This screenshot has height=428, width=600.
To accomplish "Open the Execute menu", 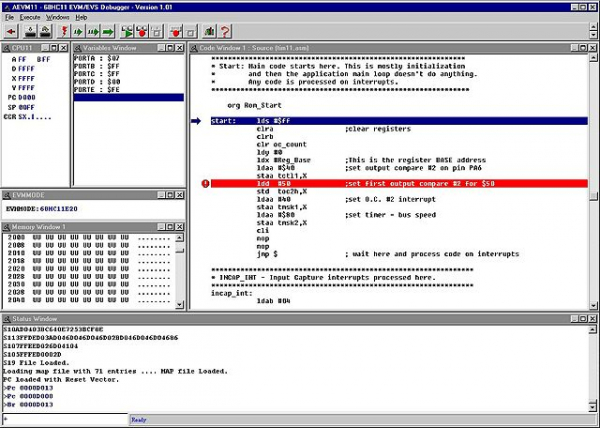I will 29,17.
